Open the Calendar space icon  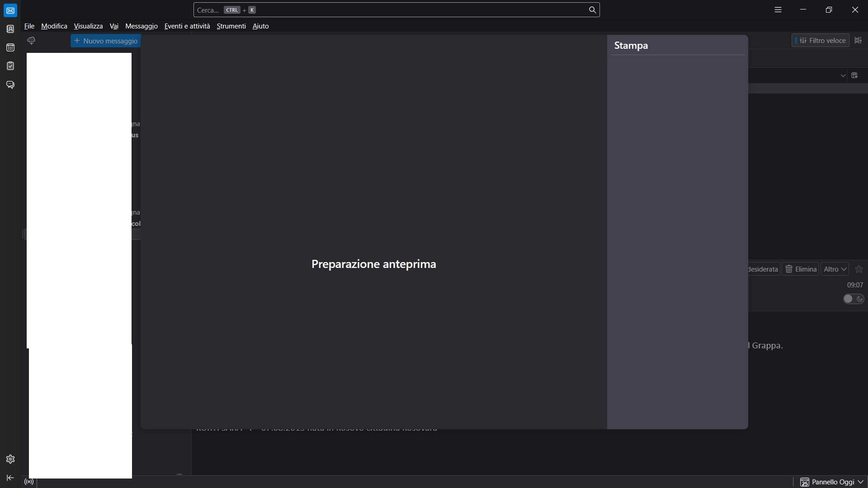click(10, 47)
